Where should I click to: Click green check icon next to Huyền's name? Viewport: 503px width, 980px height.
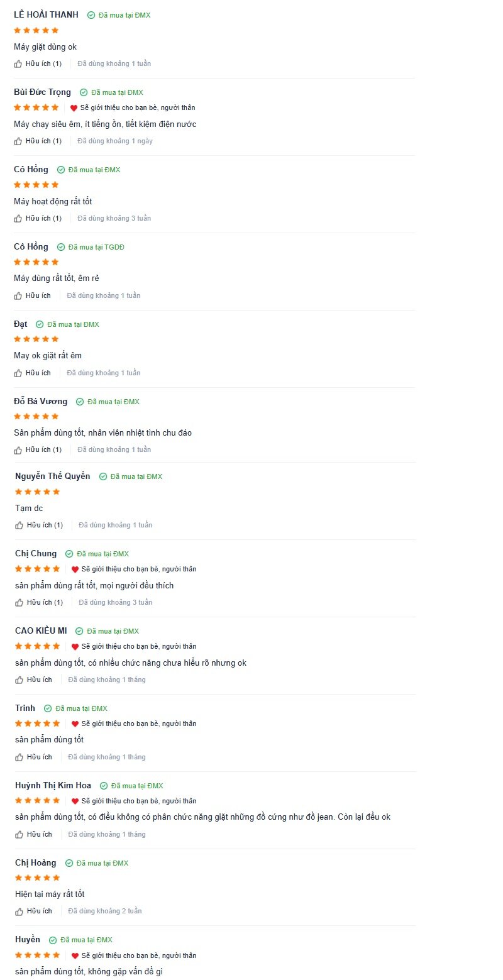[x=53, y=940]
